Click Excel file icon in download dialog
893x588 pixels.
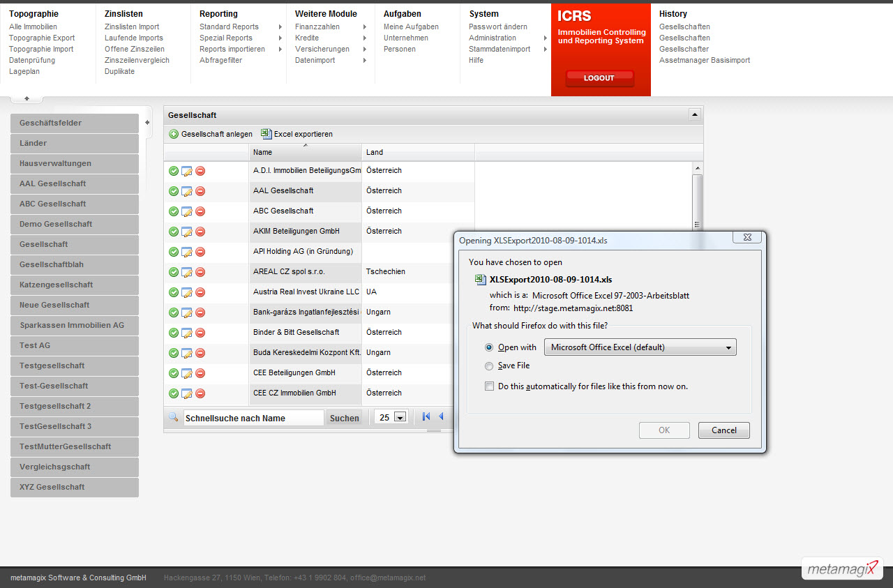(x=480, y=280)
